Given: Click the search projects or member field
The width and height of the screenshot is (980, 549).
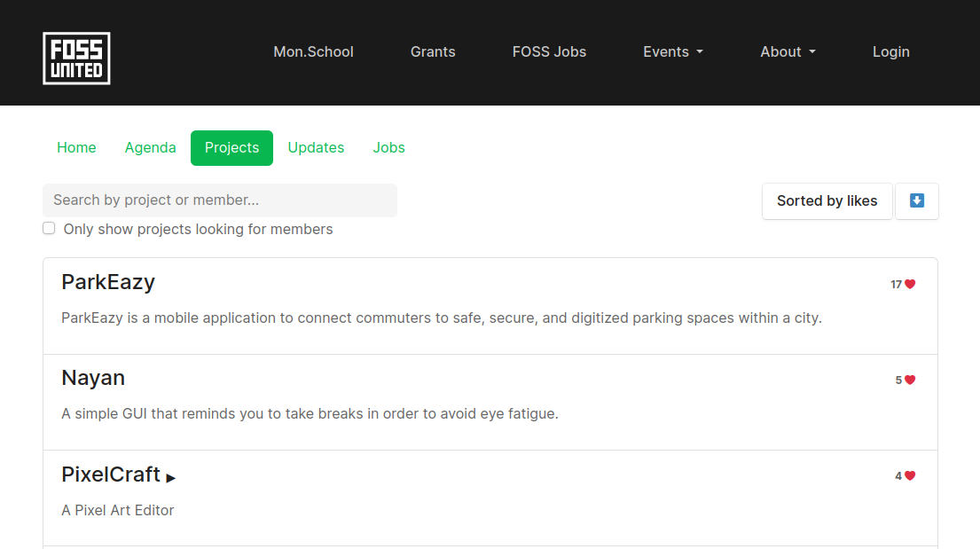Looking at the screenshot, I should coord(219,200).
